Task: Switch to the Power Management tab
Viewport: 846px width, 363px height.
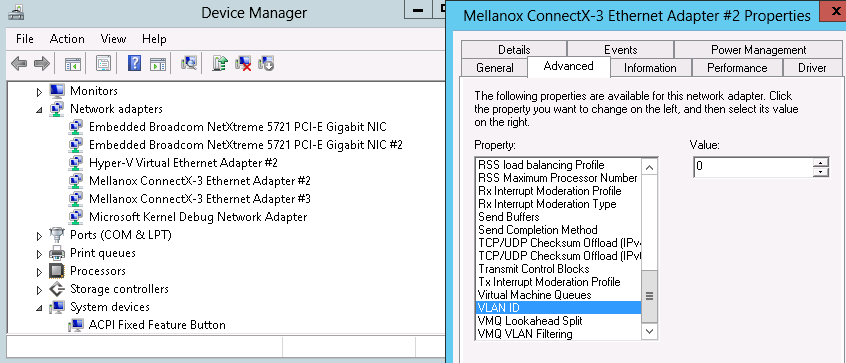Action: pyautogui.click(x=759, y=50)
